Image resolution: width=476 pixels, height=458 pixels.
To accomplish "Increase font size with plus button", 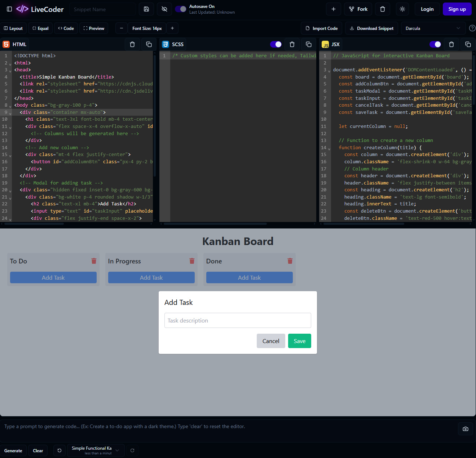I will click(172, 28).
